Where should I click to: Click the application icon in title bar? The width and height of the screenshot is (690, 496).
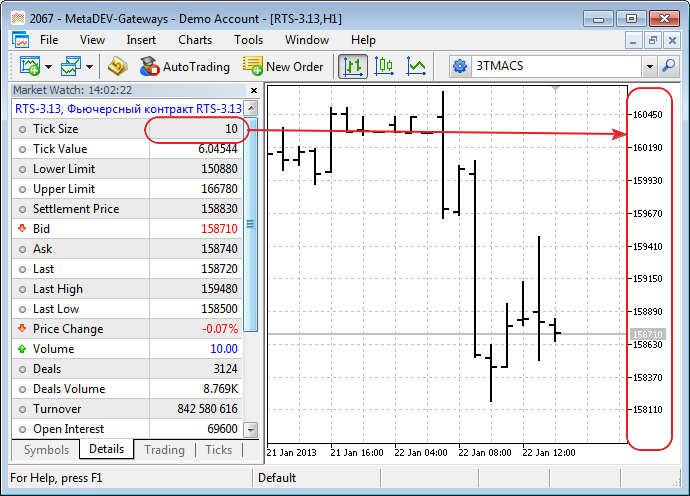pyautogui.click(x=18, y=18)
